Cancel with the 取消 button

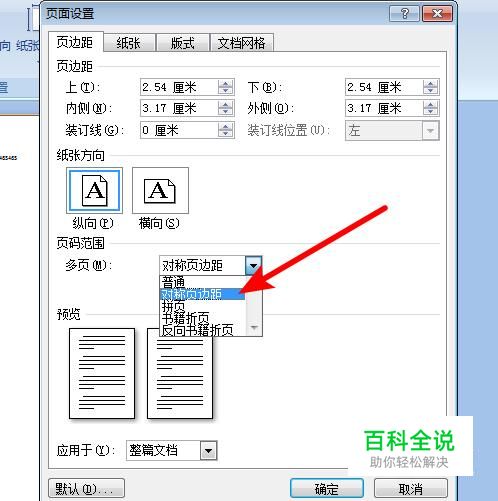tap(411, 489)
